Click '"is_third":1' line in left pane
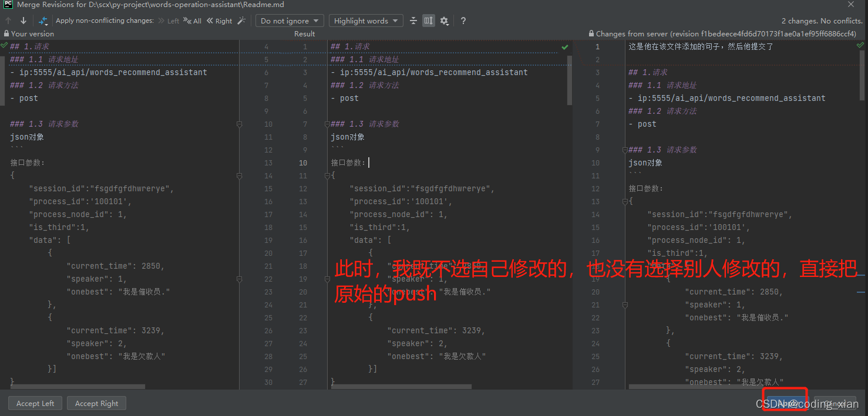Screen dimensions: 868x416 point(59,228)
